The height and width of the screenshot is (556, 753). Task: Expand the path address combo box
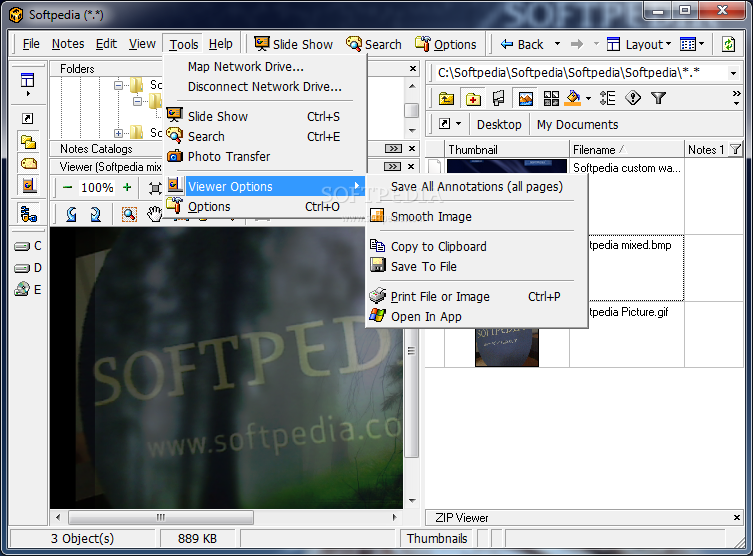click(733, 73)
